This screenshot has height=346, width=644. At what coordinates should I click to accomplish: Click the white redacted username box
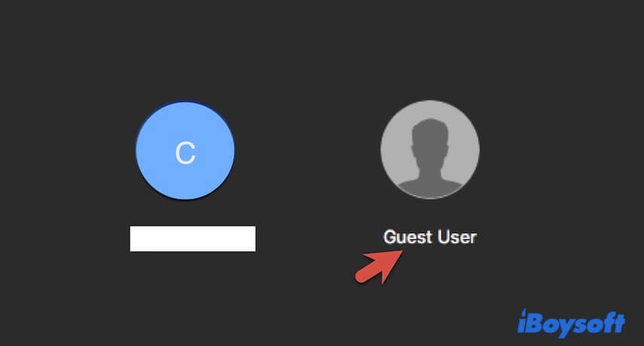click(193, 238)
